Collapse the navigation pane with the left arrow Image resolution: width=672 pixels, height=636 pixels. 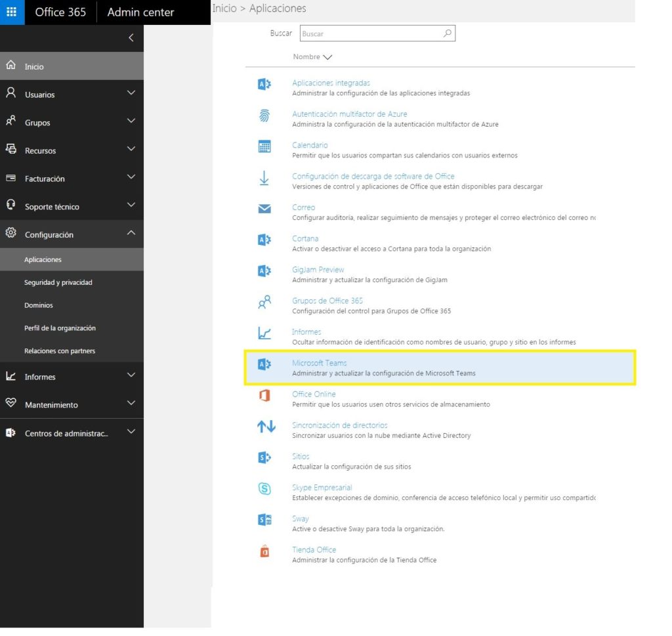131,37
